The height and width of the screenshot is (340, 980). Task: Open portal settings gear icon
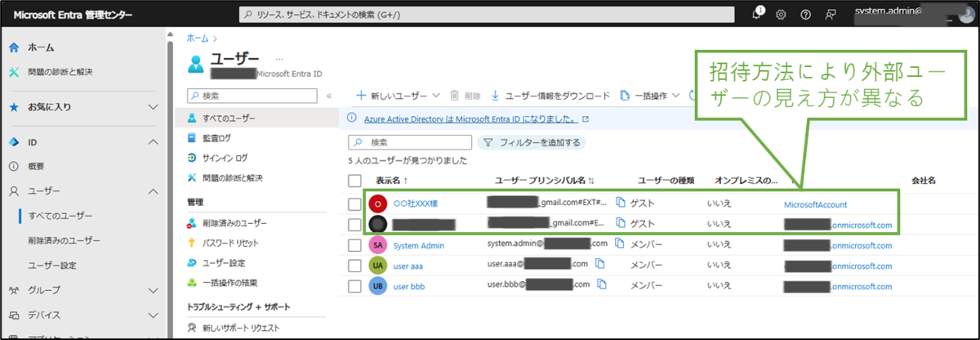coord(781,15)
